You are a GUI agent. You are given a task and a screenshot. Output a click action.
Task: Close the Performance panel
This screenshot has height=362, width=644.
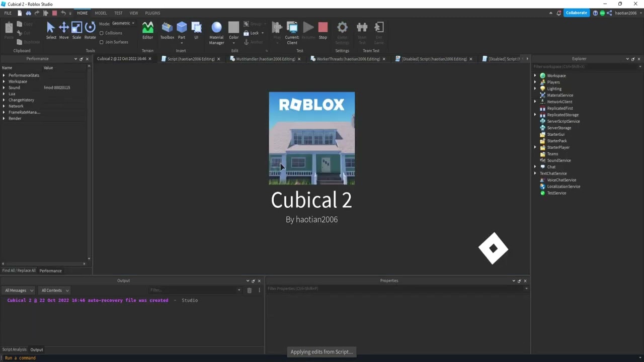[87, 59]
